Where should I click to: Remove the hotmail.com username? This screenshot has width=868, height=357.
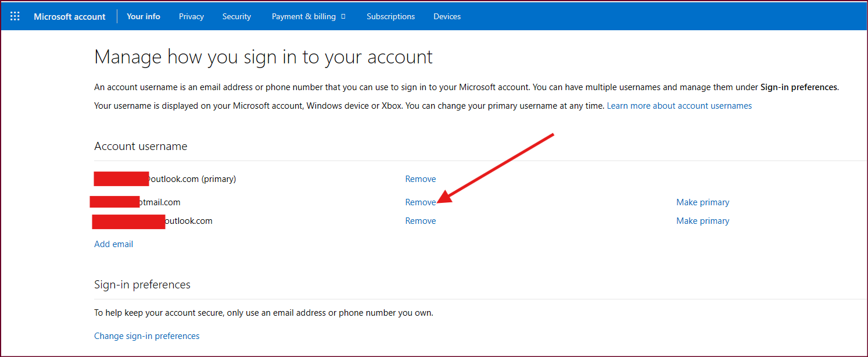[x=421, y=202]
